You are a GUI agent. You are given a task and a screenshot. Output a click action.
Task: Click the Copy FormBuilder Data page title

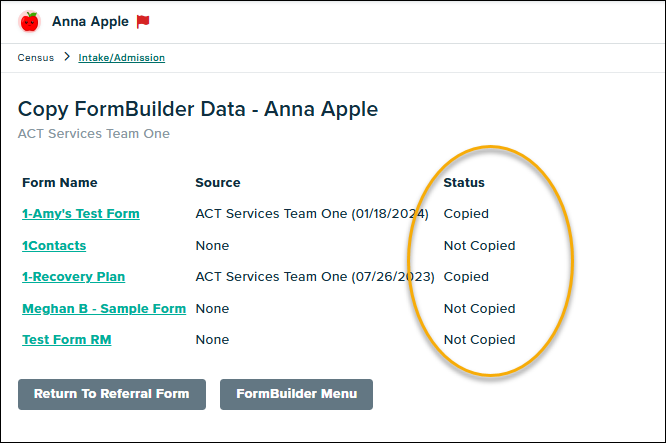click(x=198, y=109)
